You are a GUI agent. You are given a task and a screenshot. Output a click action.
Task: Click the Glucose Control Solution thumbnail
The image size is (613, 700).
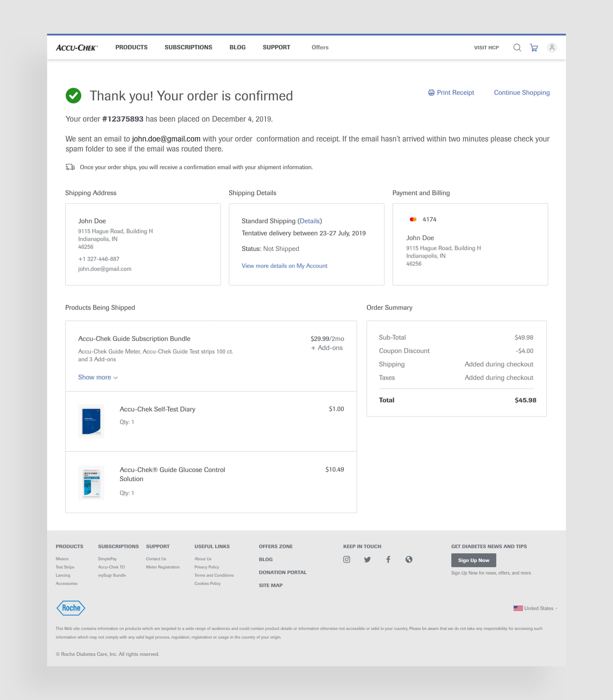(x=91, y=482)
